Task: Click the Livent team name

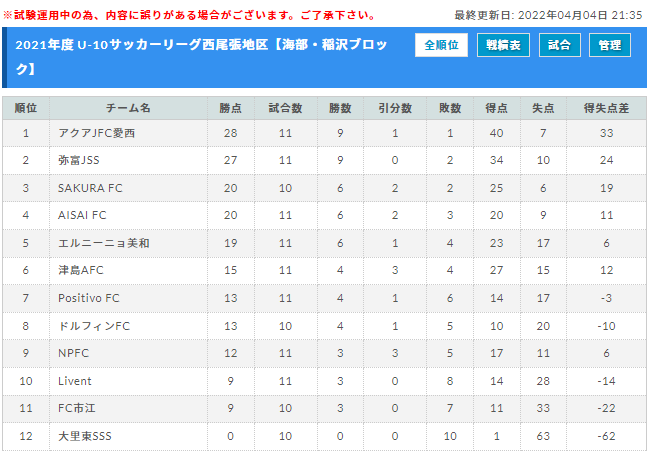Action: tap(75, 381)
